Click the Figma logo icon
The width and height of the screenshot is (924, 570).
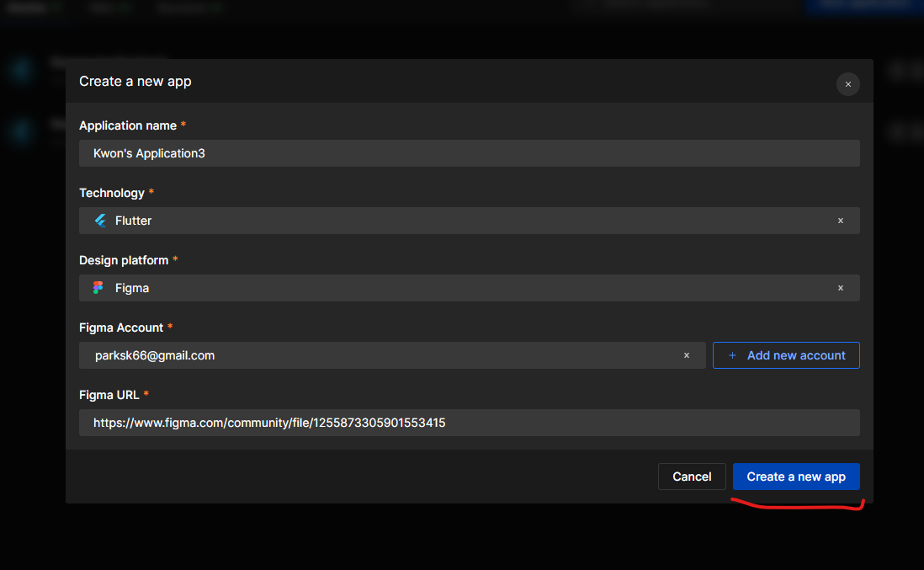pos(98,288)
